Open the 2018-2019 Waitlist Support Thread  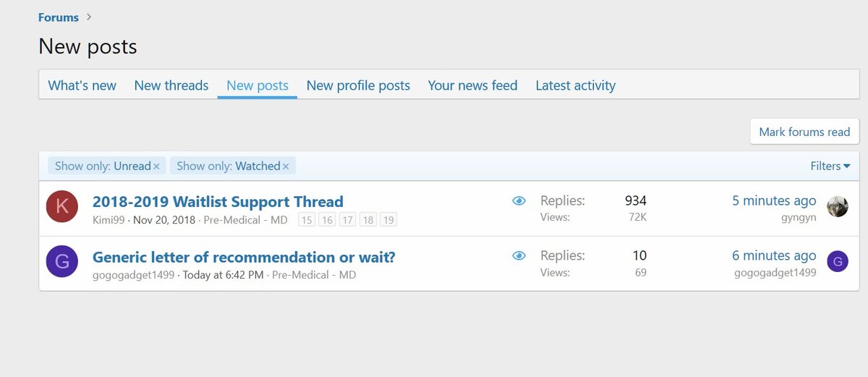point(218,202)
